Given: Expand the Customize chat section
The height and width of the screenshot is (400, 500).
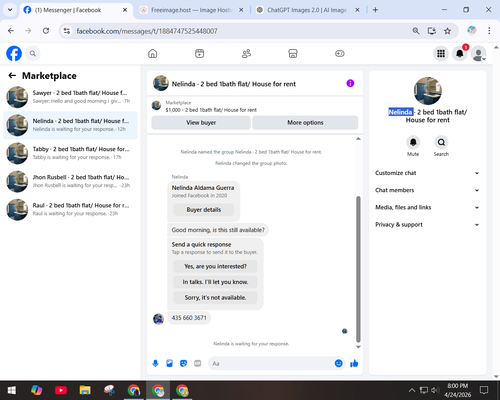Looking at the screenshot, I should pyautogui.click(x=427, y=173).
